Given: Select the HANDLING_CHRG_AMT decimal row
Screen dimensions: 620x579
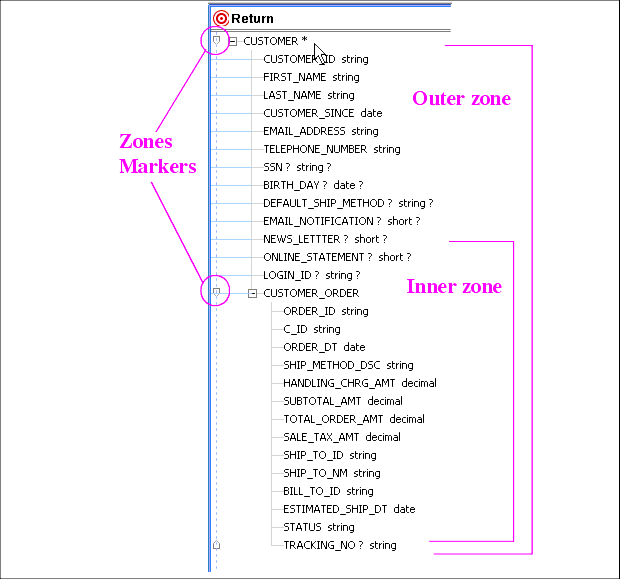Looking at the screenshot, I should [x=360, y=383].
